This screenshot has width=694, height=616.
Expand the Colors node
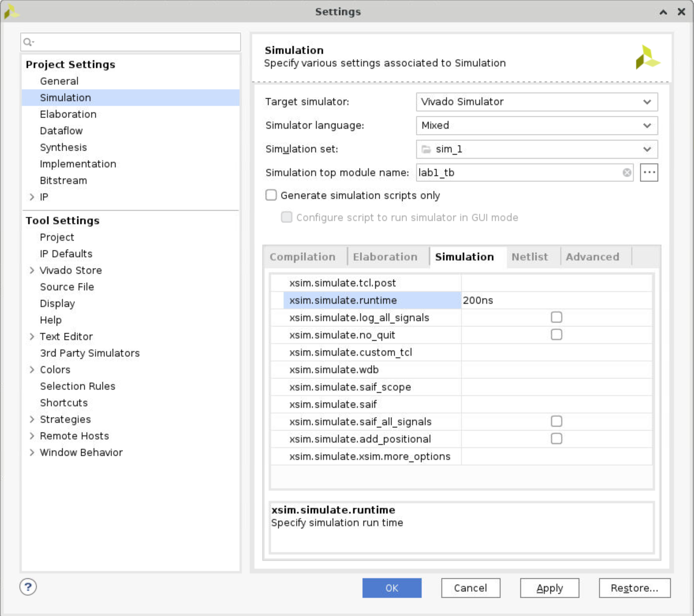pos(32,369)
